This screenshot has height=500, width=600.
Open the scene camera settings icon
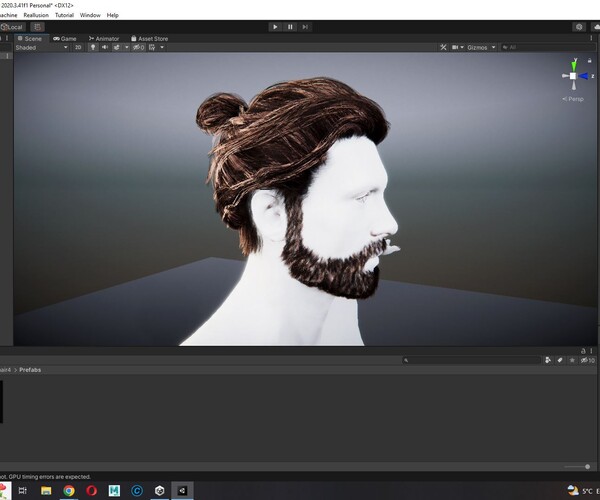tap(455, 47)
